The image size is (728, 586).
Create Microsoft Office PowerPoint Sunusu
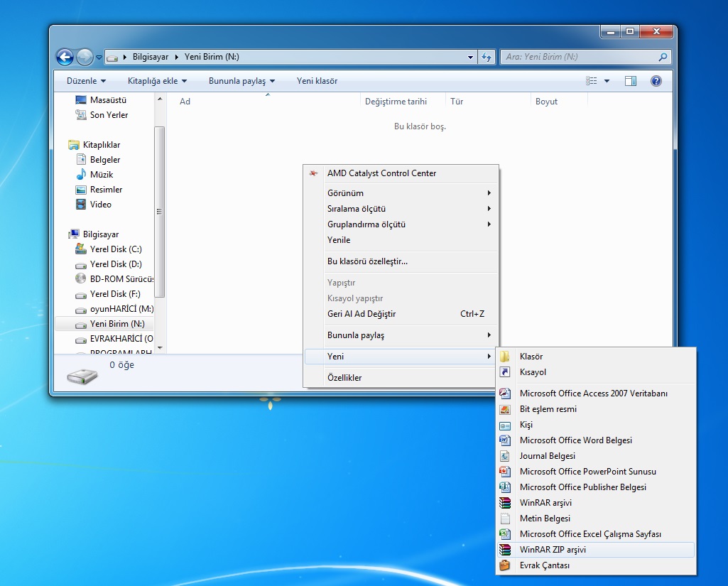point(596,472)
